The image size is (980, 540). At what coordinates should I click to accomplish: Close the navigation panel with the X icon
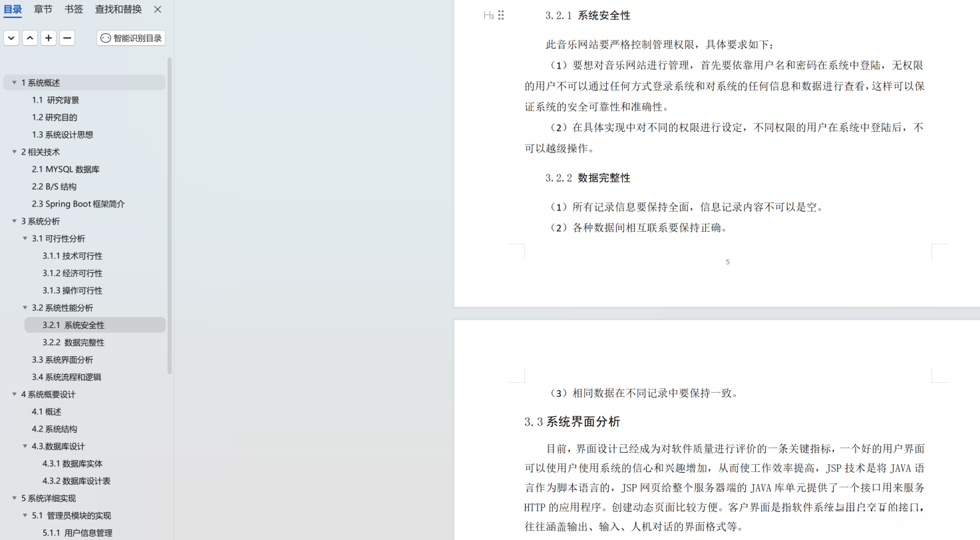pyautogui.click(x=157, y=9)
